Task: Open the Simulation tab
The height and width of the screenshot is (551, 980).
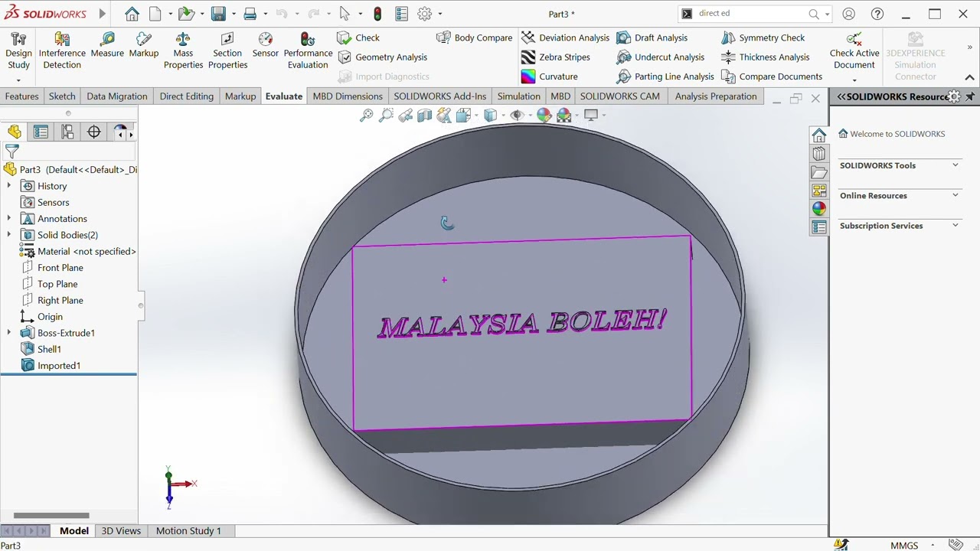Action: coord(518,96)
